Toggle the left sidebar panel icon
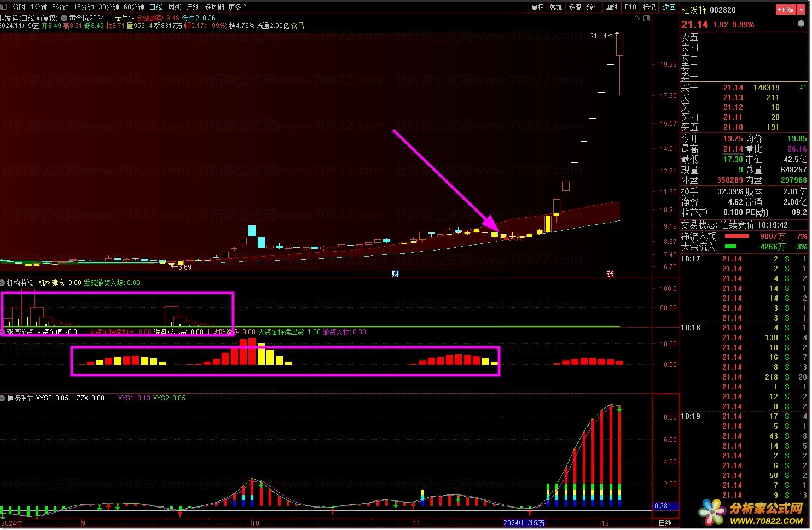This screenshot has width=812, height=530. coord(4,7)
